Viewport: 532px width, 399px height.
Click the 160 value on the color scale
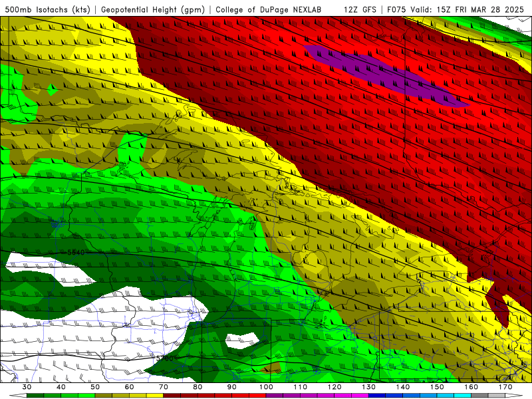click(x=471, y=387)
